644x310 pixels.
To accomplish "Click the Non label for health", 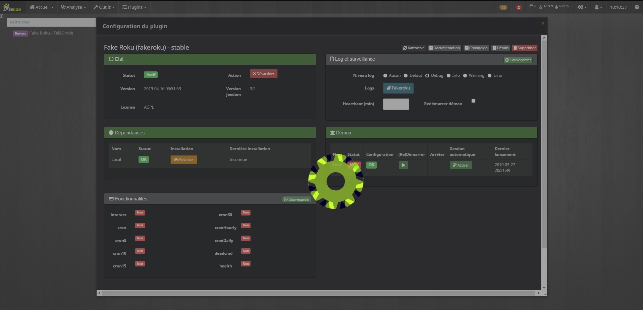I will tap(246, 264).
